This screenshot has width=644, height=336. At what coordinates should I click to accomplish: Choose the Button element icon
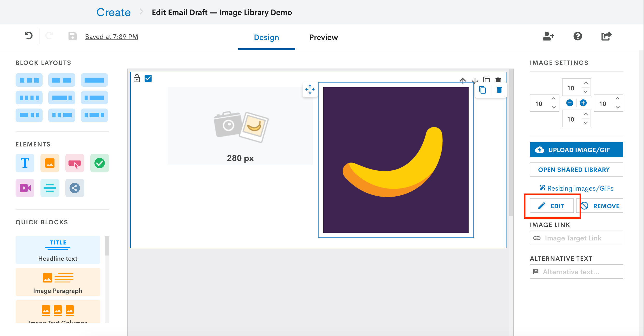click(x=75, y=163)
